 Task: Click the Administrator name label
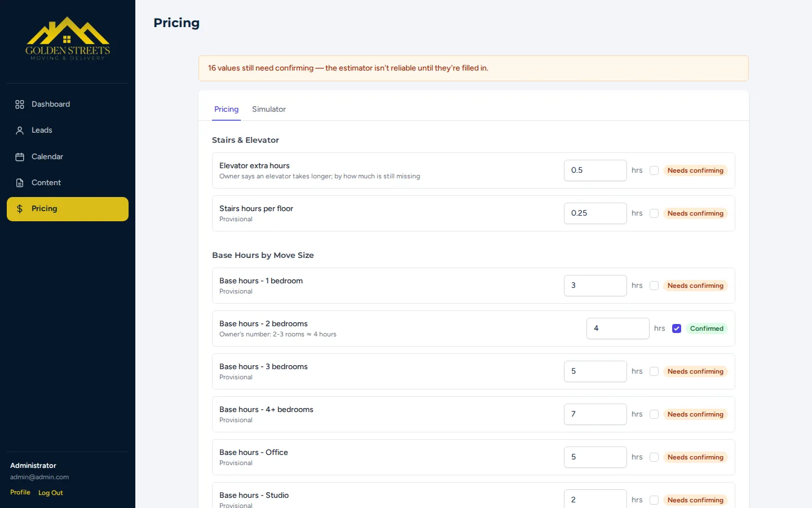point(33,466)
